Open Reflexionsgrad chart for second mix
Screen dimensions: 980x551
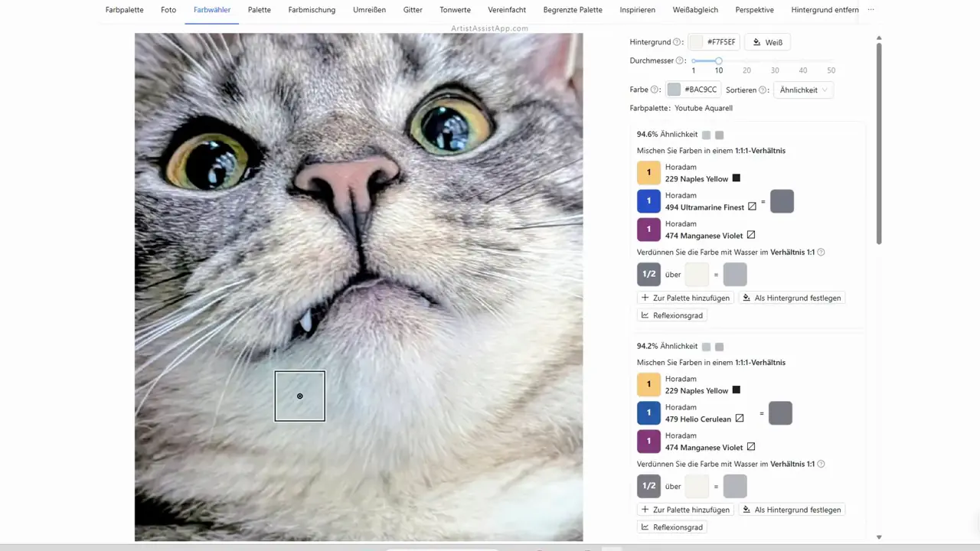(x=672, y=527)
